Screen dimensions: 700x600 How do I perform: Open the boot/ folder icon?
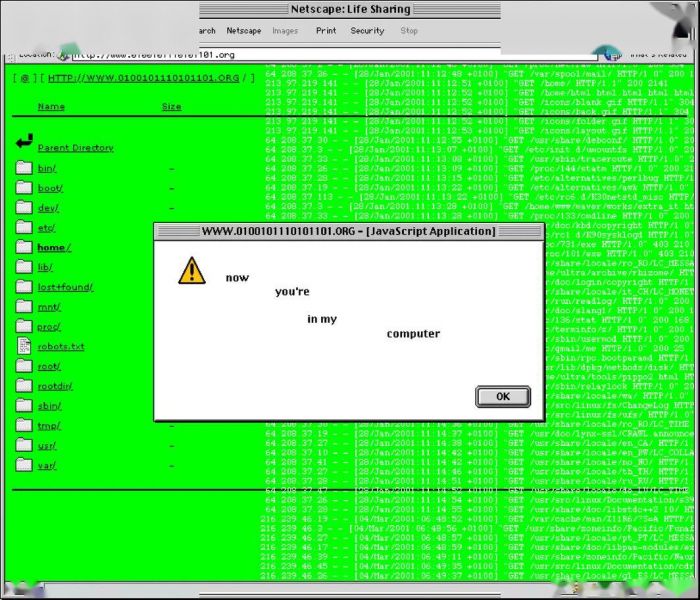24,188
